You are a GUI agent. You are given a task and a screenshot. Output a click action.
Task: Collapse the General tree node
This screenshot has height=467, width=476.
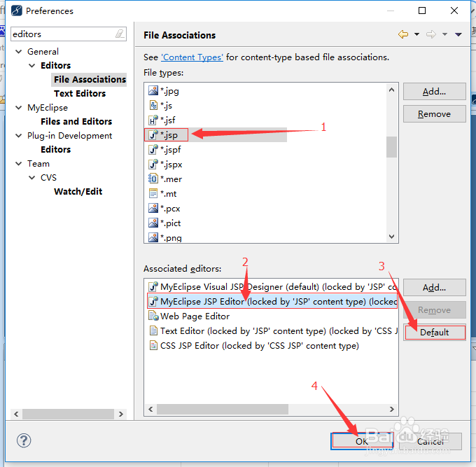click(18, 52)
